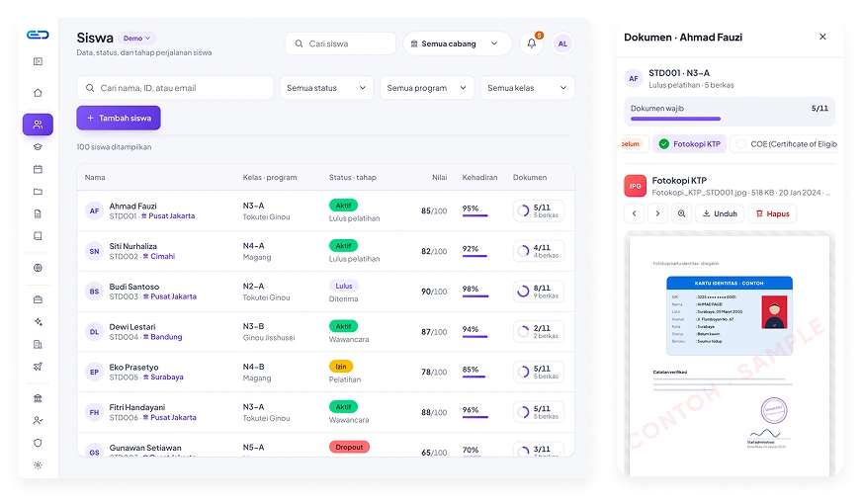Open the globe icon in sidebar
The height and width of the screenshot is (504, 862).
tap(38, 268)
